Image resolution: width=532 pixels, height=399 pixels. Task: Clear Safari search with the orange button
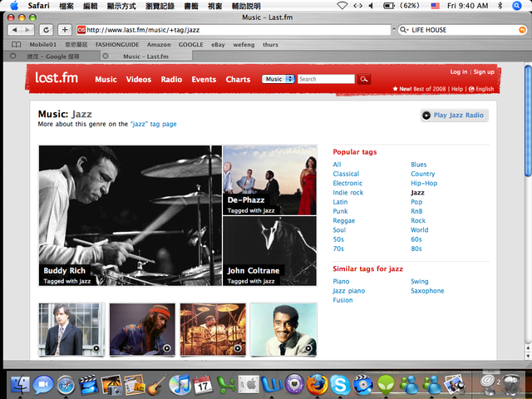coord(522,30)
